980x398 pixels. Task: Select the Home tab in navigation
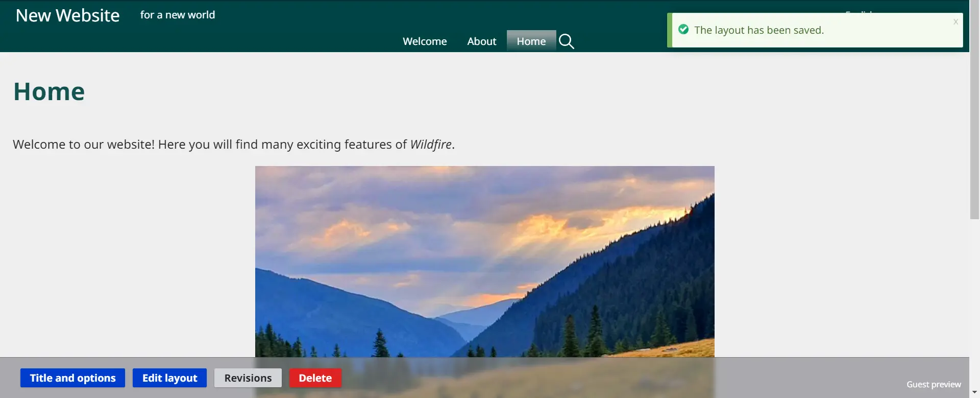531,41
